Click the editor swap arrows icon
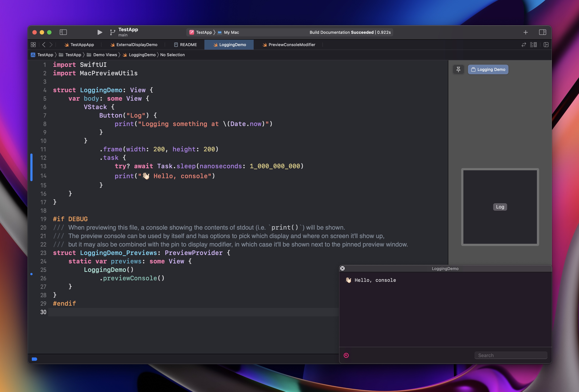579x392 pixels. (524, 45)
